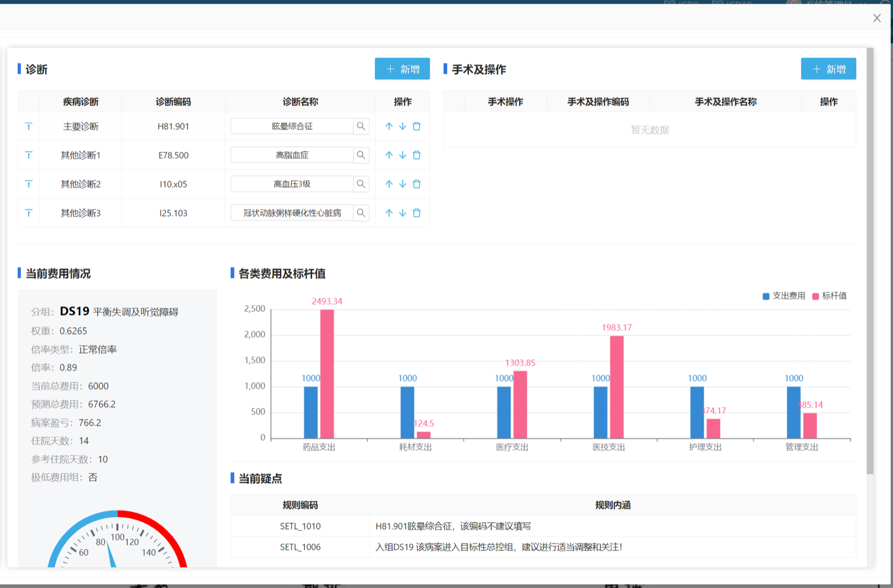Move 其他诊断3 row up
This screenshot has width=893, height=588.
pos(389,213)
